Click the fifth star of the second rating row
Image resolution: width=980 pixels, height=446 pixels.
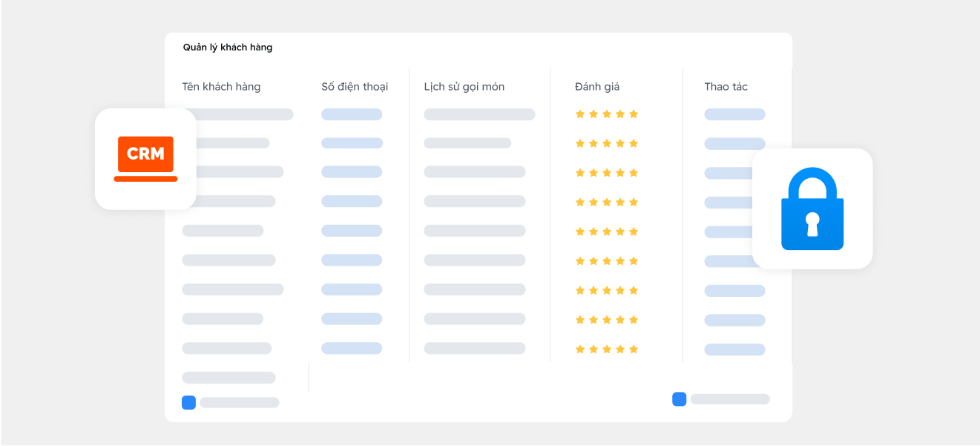coord(634,143)
